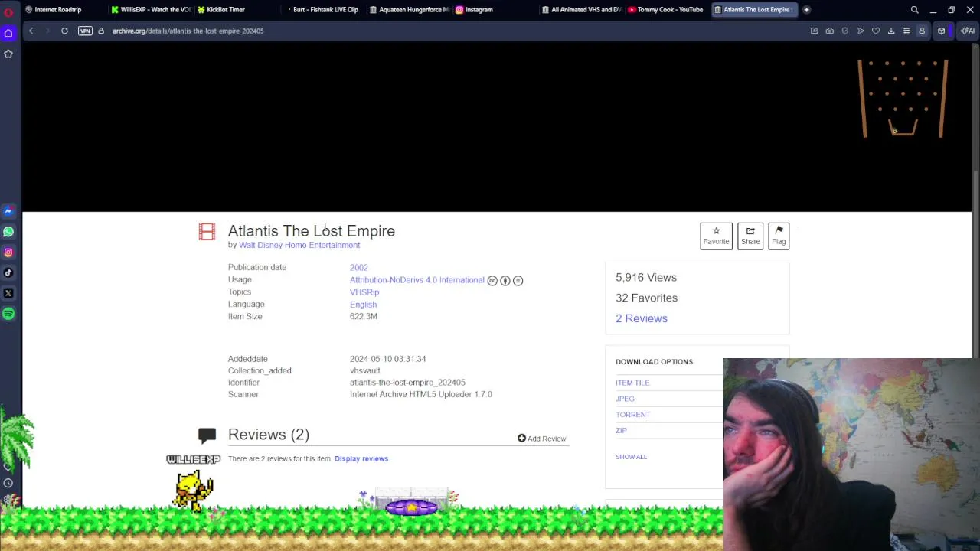Download the ZIP option
This screenshot has height=551, width=980.
pyautogui.click(x=621, y=431)
